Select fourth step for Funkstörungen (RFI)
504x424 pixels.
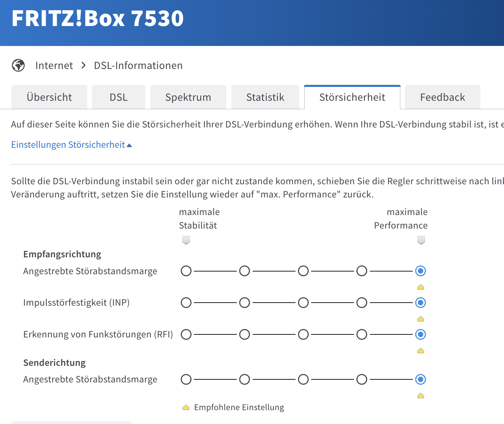coord(362,334)
